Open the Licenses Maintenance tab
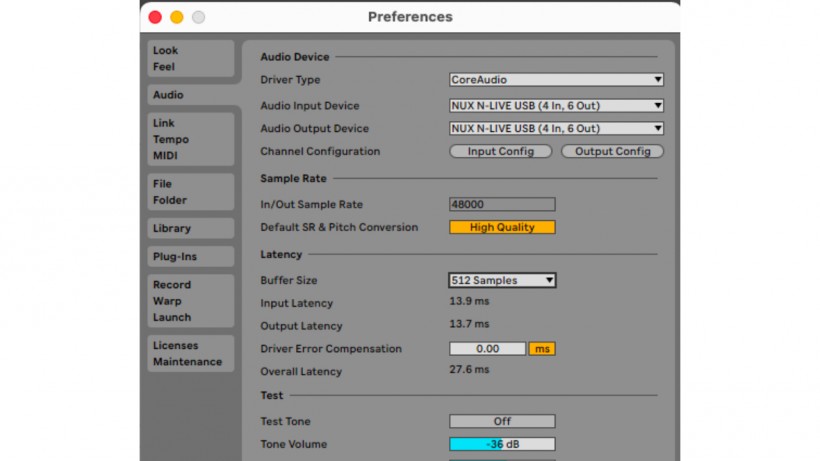The height and width of the screenshot is (461, 820). 190,353
